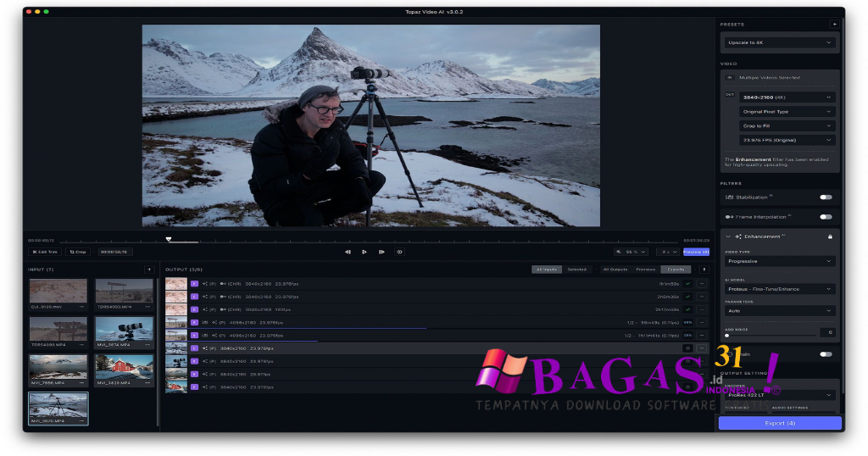The width and height of the screenshot is (868, 456).
Task: Switch to All Outputs tab
Action: [615, 270]
